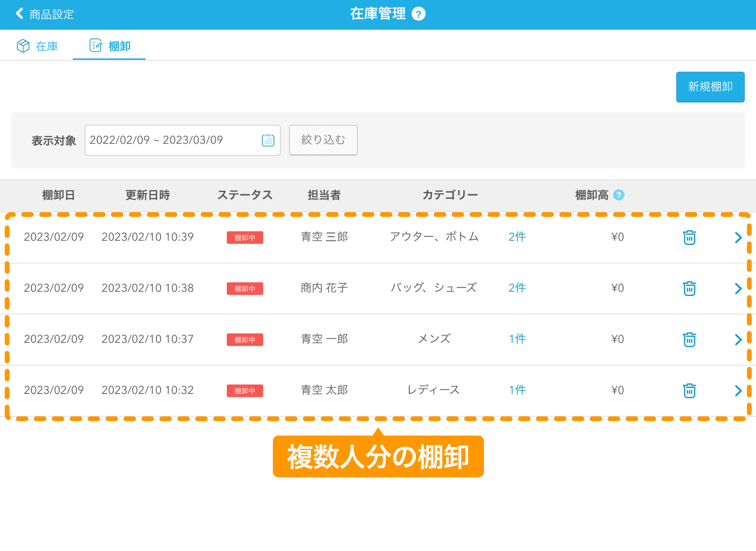Open details for 青空 三郎 row chevron

pos(738,237)
